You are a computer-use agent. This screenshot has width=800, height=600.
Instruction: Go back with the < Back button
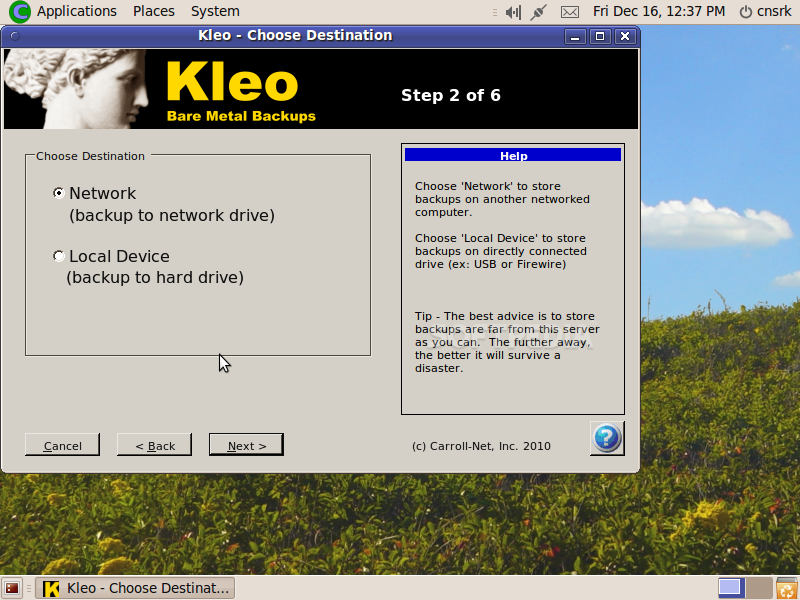pyautogui.click(x=155, y=445)
